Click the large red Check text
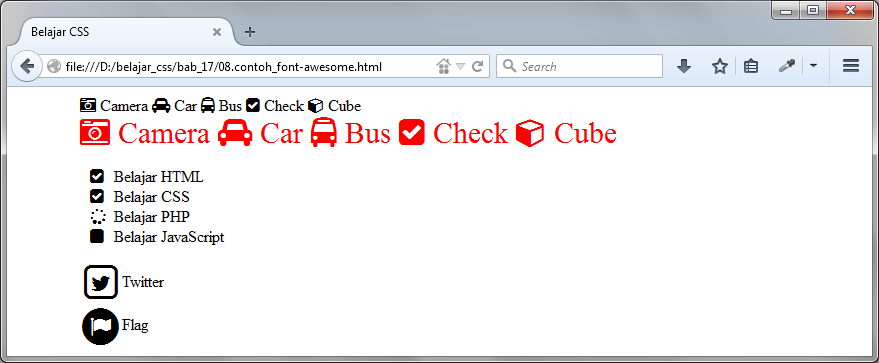879x363 pixels. click(470, 133)
